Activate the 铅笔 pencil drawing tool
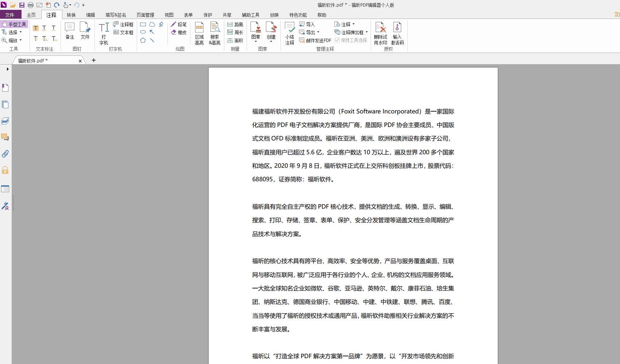Image resolution: width=620 pixels, height=364 pixels. (x=179, y=24)
